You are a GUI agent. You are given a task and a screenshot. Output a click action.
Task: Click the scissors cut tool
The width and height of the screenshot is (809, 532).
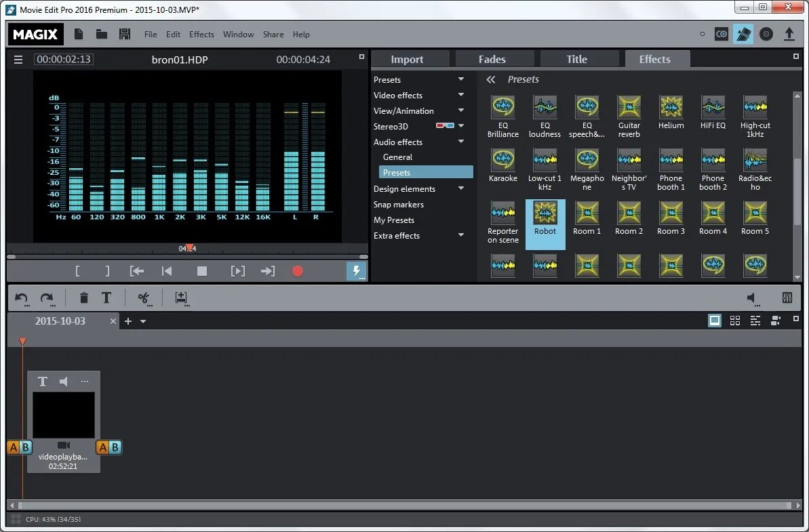(x=144, y=298)
